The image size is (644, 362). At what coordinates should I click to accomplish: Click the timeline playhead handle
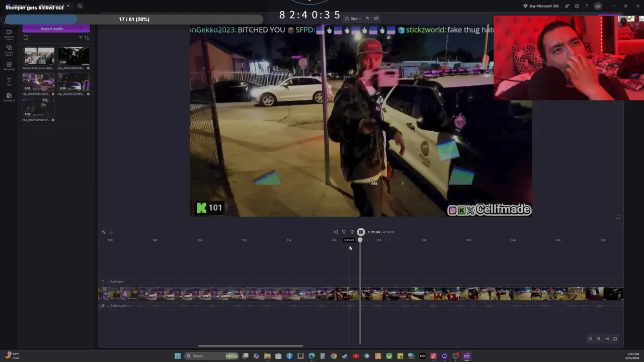tap(360, 240)
